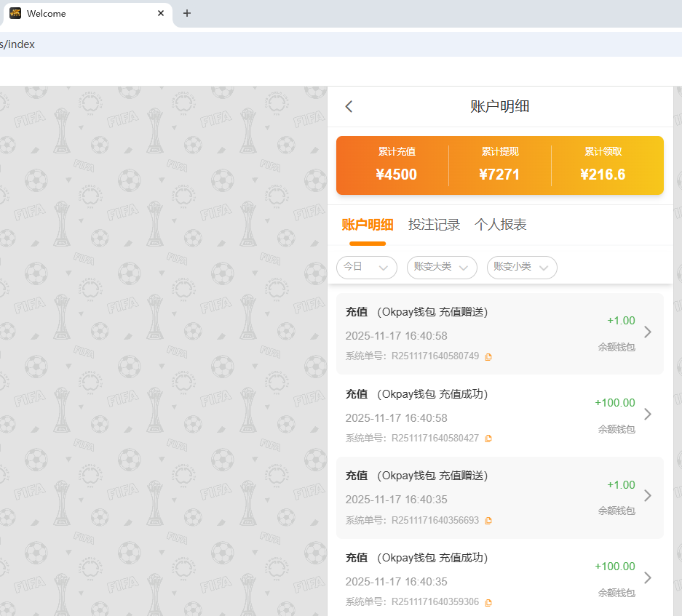Expand the 账变大类 filter dropdown
This screenshot has height=616, width=682.
pyautogui.click(x=442, y=268)
